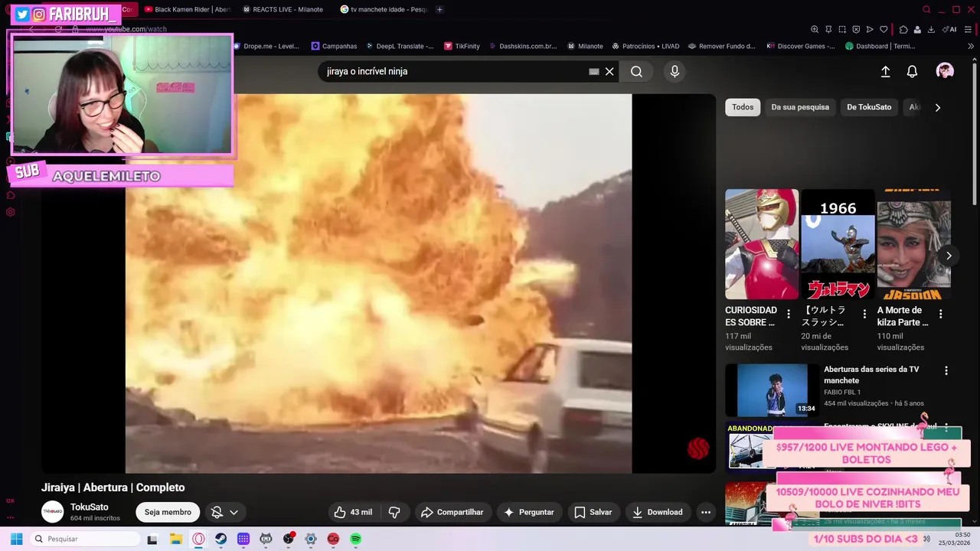
Task: Switch to Black Kamen Rider browser tab
Action: click(188, 9)
